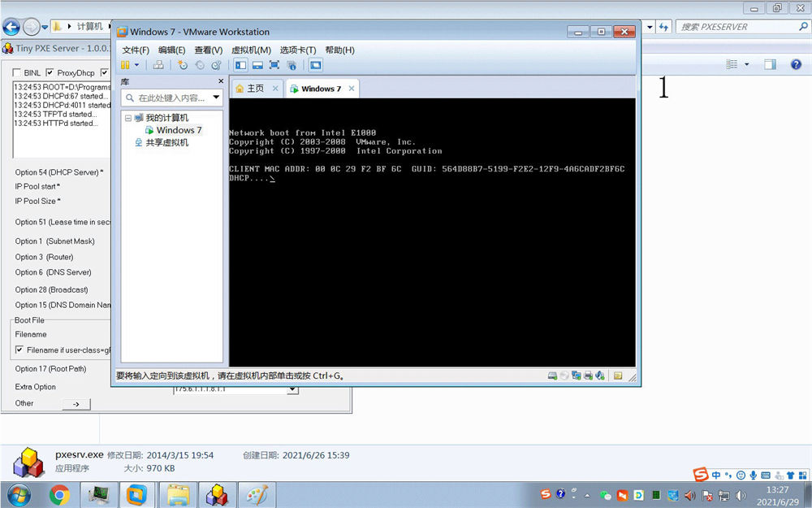Take a snapshot of the virtual machine

[183, 65]
